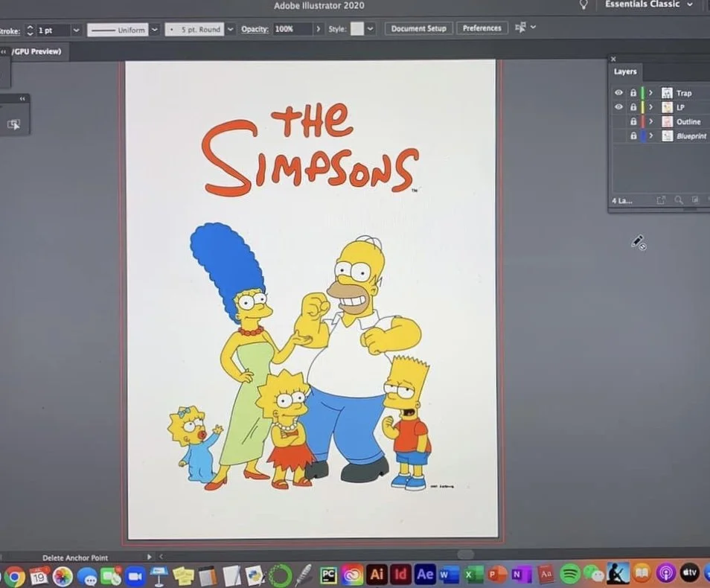The image size is (710, 588).
Task: Hide the Trap layer visibility
Action: [x=618, y=92]
